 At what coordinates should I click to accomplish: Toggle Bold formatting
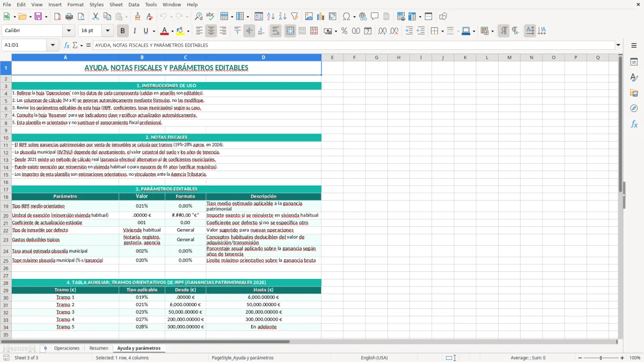click(x=122, y=31)
